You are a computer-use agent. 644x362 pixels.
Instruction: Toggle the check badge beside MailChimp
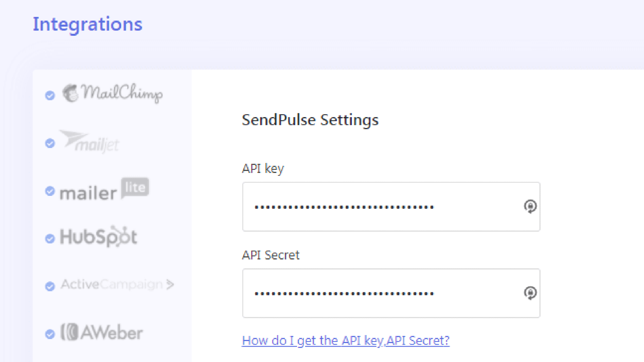pos(50,95)
